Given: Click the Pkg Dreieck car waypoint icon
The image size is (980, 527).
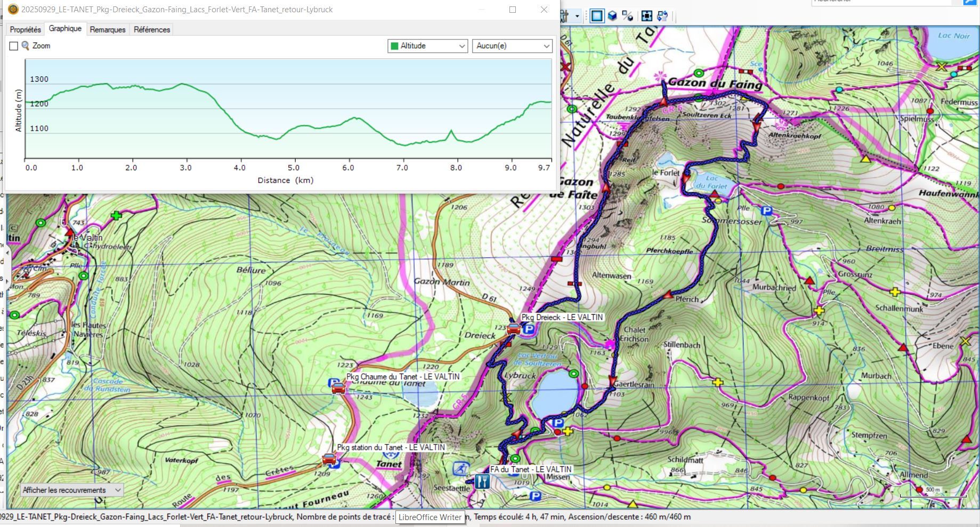Looking at the screenshot, I should [513, 329].
